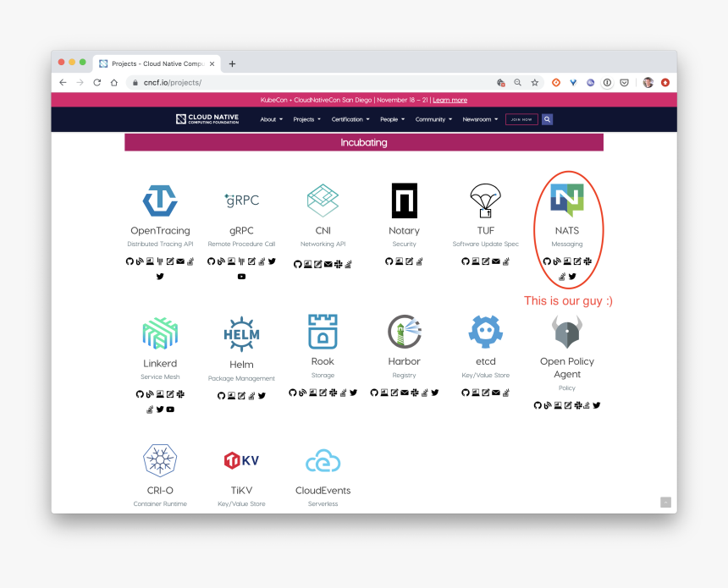The height and width of the screenshot is (588, 728).
Task: Click the NATS project logo
Action: tap(567, 200)
